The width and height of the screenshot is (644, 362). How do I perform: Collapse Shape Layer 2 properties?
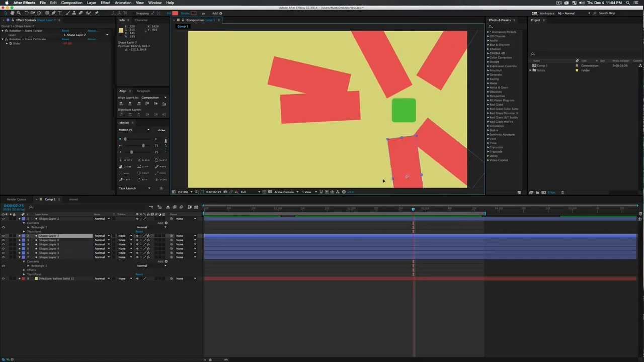tap(20, 219)
